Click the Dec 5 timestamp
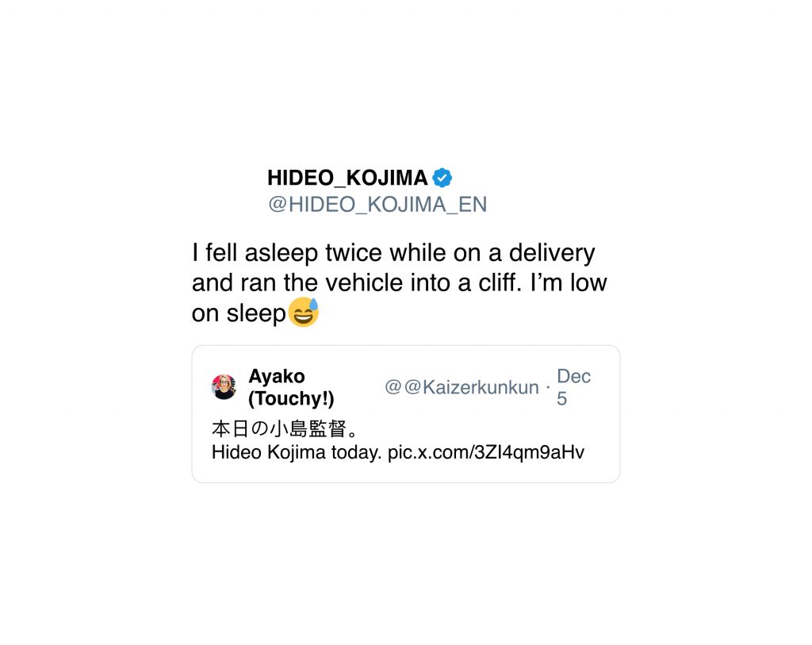Image resolution: width=812 pixels, height=645 pixels. pyautogui.click(x=573, y=387)
